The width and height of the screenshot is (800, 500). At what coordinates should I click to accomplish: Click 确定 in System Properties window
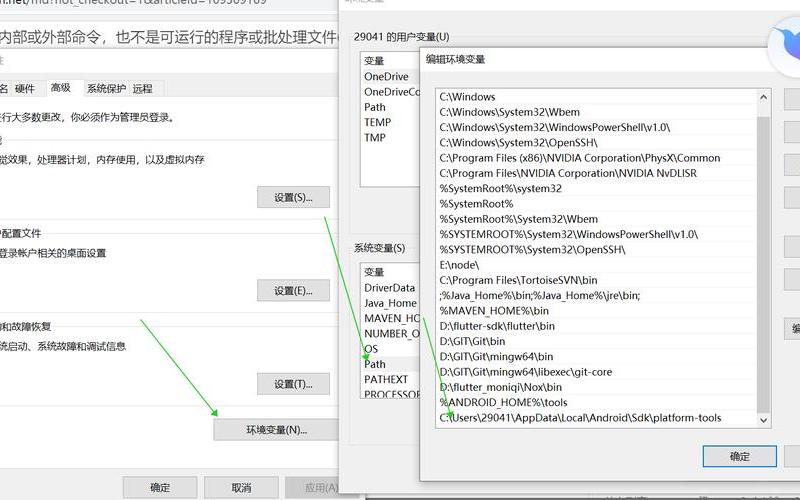pos(160,487)
